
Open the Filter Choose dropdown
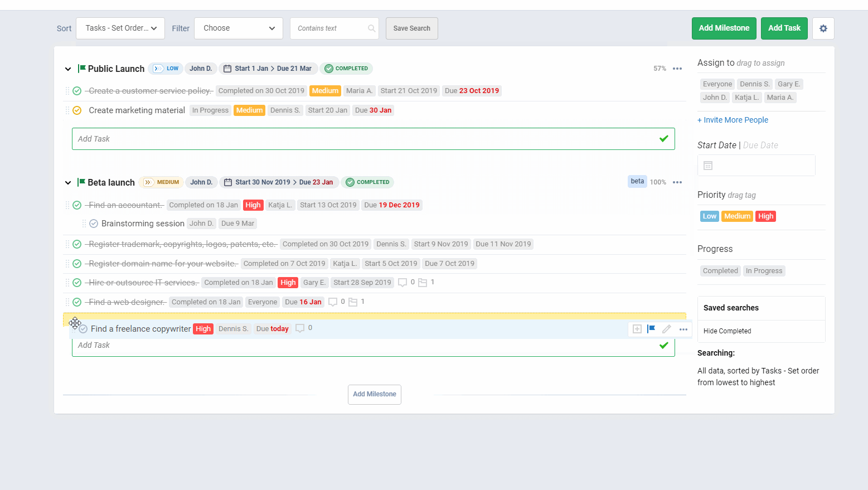(239, 28)
